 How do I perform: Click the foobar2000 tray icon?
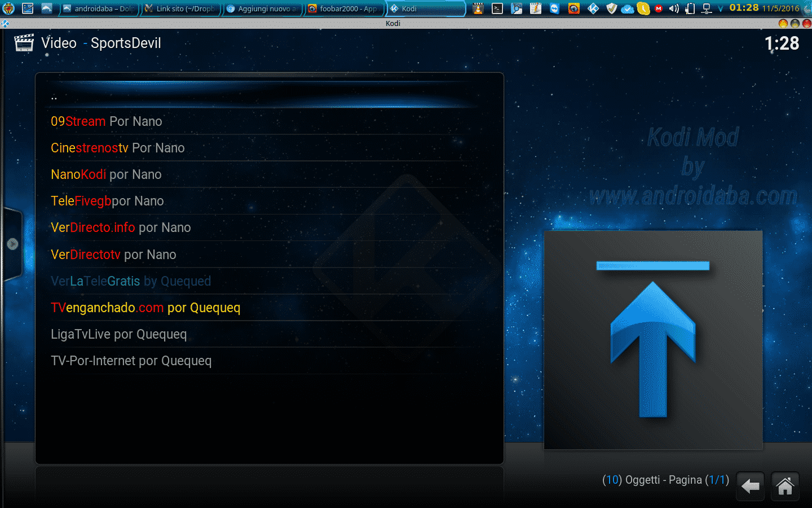pos(574,8)
